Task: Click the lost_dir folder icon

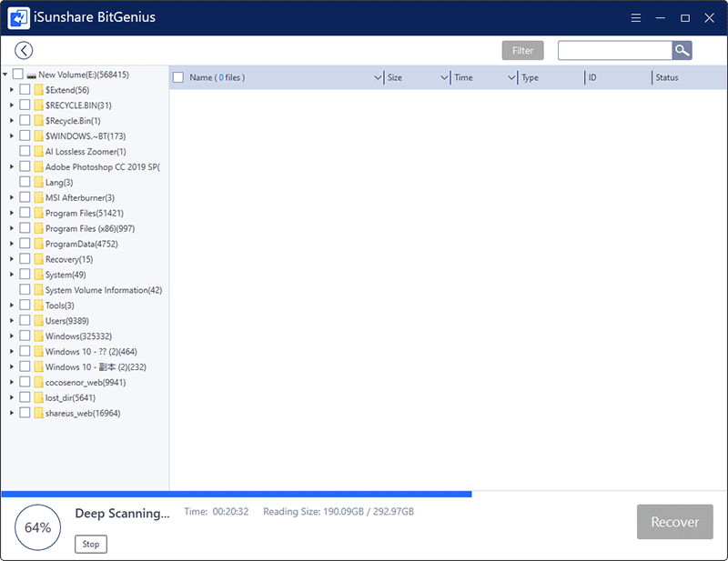Action: [38, 397]
